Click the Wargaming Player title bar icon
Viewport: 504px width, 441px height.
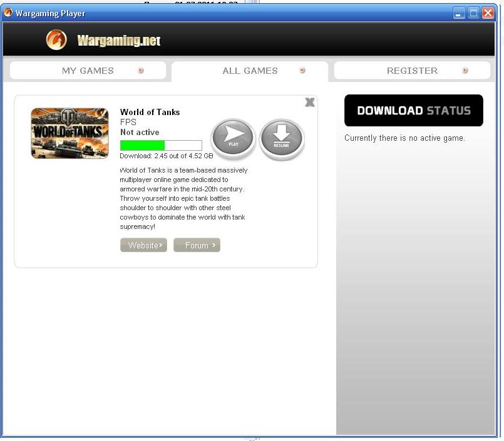pyautogui.click(x=8, y=13)
